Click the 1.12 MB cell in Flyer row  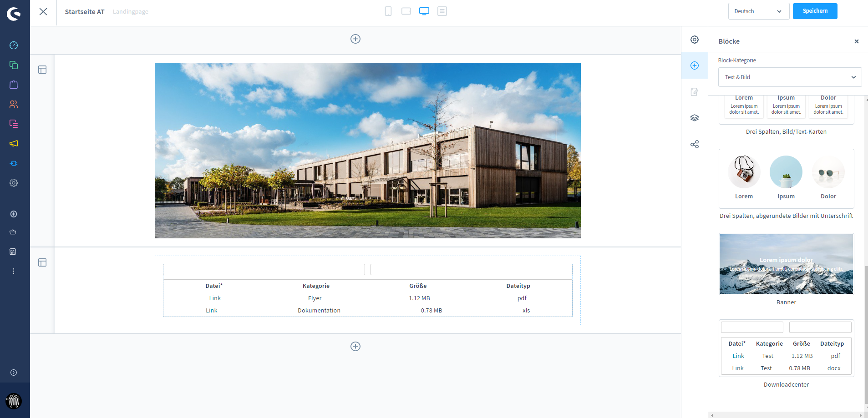coord(419,298)
